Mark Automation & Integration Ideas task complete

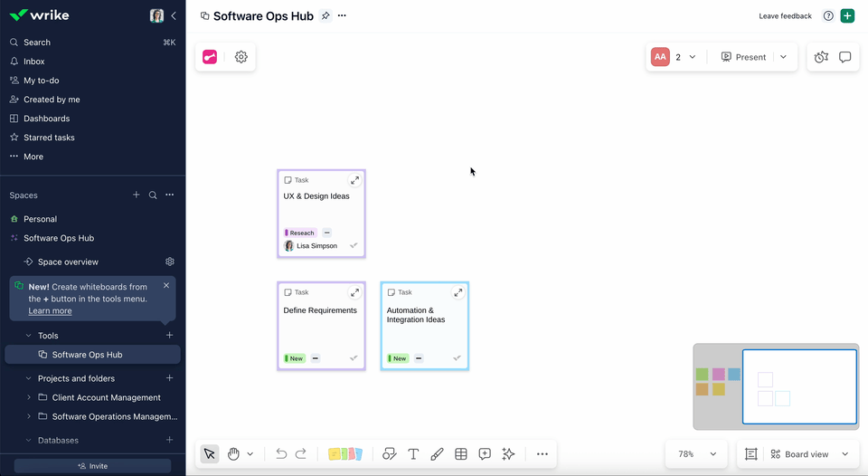457,358
